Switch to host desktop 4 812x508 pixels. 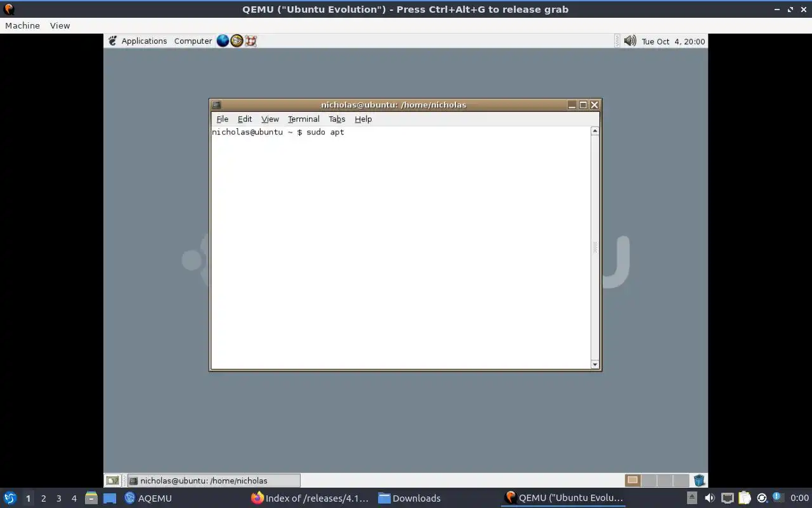click(x=74, y=498)
